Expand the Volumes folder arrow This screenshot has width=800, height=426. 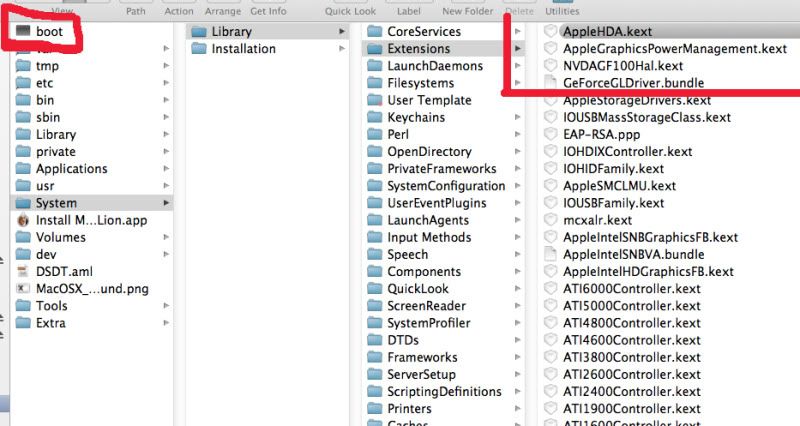point(166,237)
